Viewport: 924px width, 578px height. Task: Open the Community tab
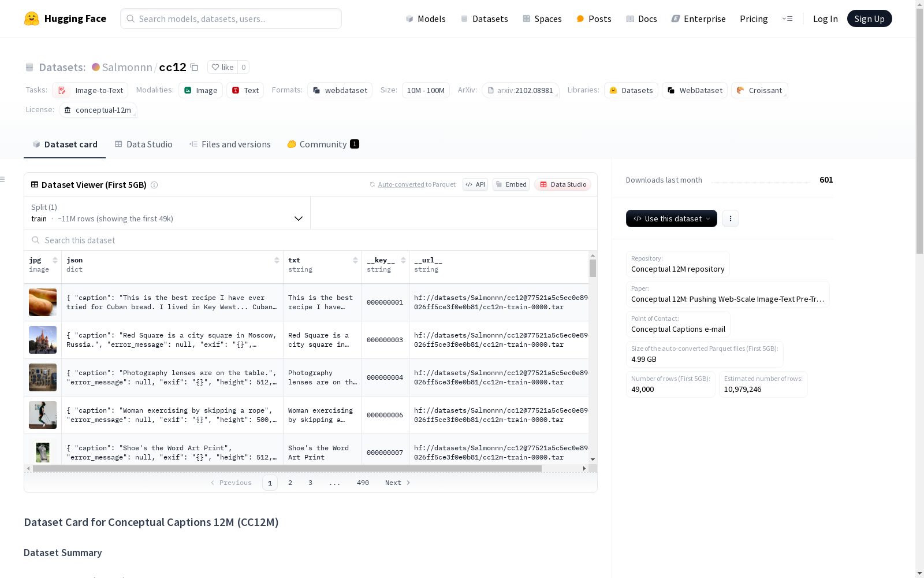point(323,144)
